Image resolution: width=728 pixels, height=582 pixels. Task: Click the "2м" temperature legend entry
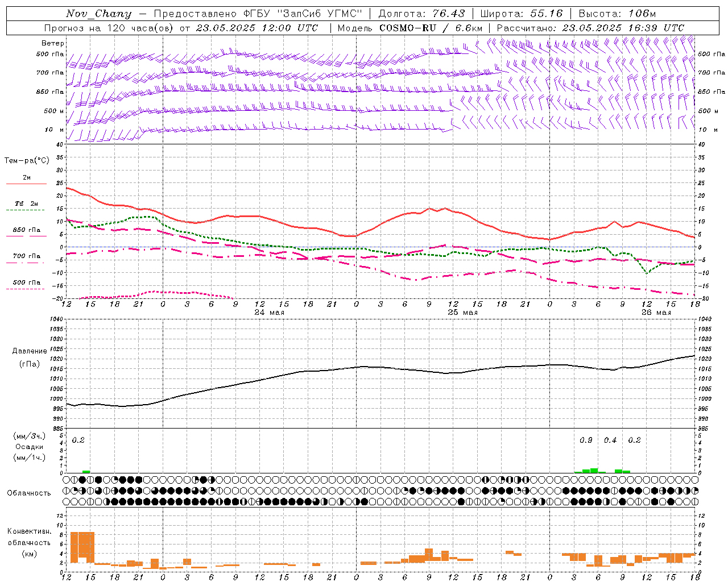(27, 177)
